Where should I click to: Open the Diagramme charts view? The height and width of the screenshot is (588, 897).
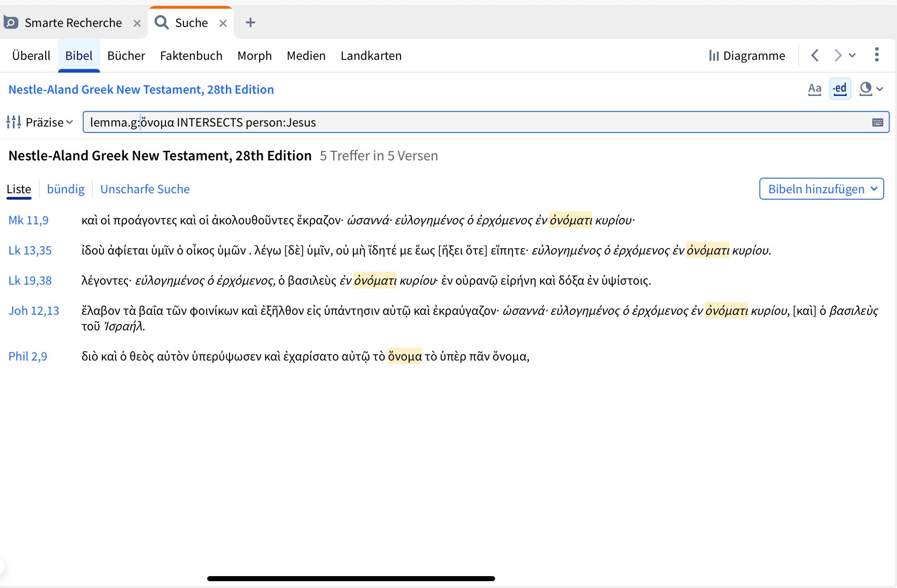point(747,56)
